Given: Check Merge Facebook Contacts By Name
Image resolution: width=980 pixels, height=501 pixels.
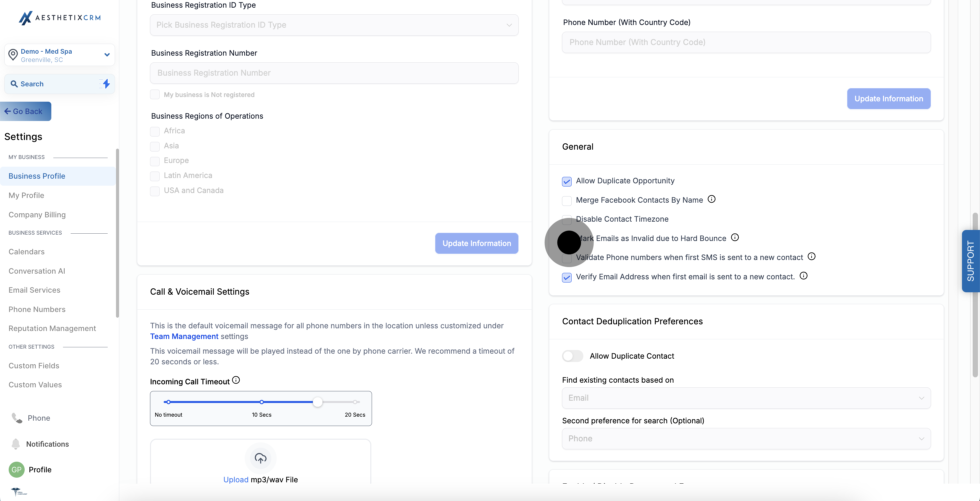Looking at the screenshot, I should click(566, 200).
